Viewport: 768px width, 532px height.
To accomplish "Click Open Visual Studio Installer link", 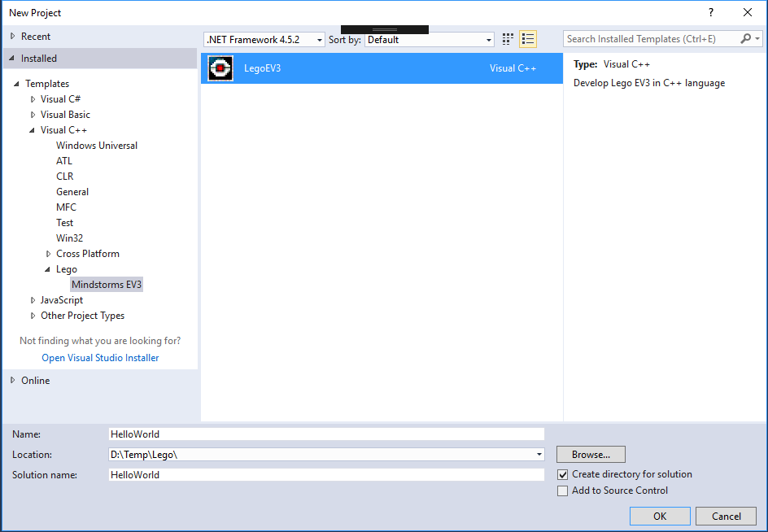I will click(x=100, y=358).
